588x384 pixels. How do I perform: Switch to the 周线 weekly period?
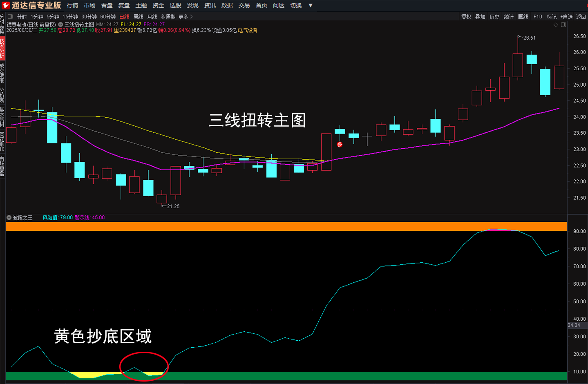coord(138,17)
